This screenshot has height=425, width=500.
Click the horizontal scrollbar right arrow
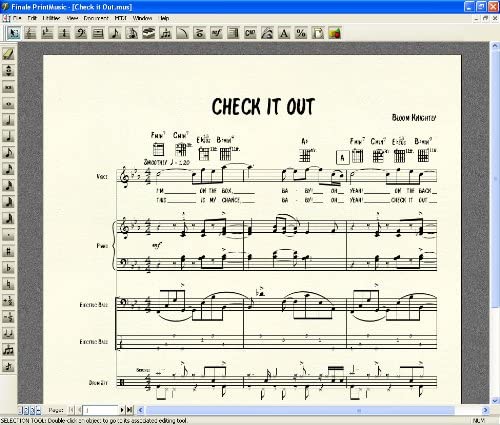485,410
